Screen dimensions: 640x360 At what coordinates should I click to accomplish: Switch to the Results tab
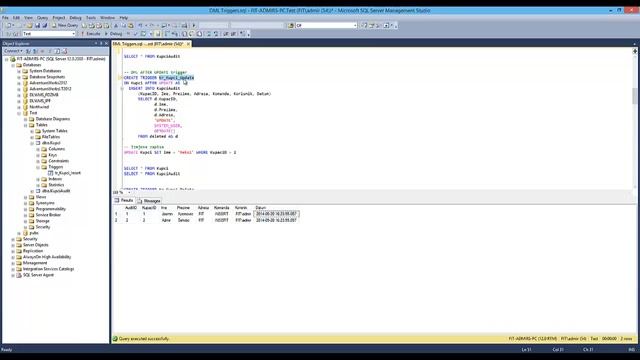click(x=124, y=200)
